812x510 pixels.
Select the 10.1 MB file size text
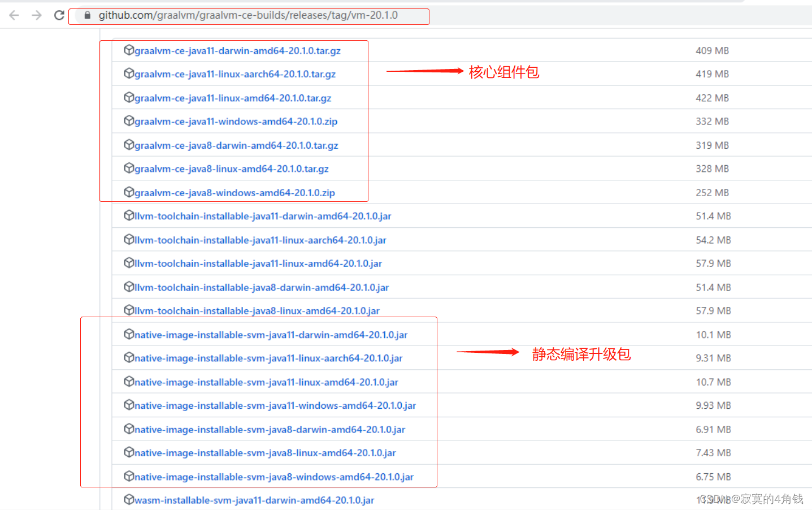tap(713, 335)
